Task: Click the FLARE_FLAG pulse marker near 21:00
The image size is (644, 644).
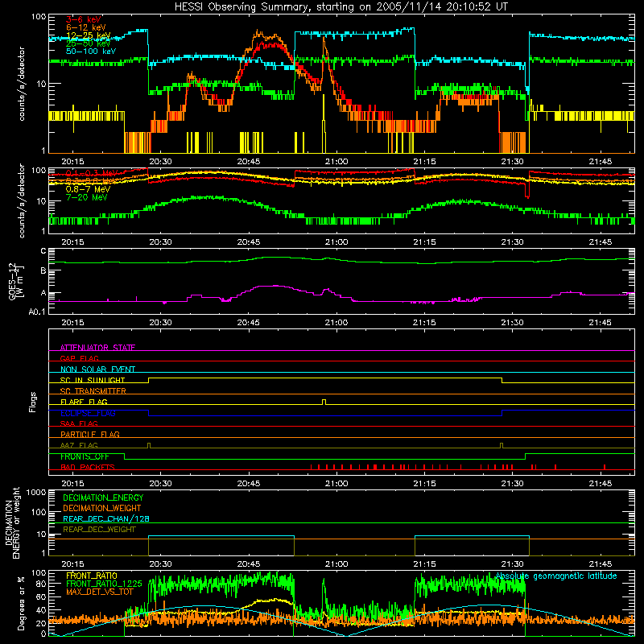Action: pyautogui.click(x=324, y=402)
